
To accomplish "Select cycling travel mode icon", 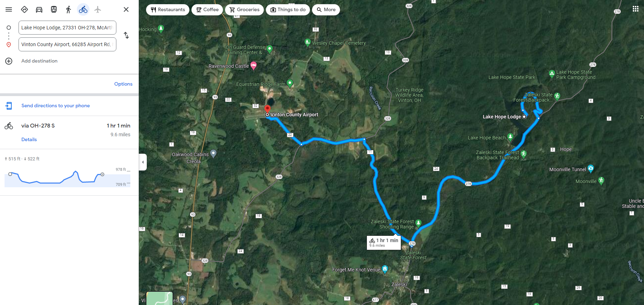I will (83, 9).
